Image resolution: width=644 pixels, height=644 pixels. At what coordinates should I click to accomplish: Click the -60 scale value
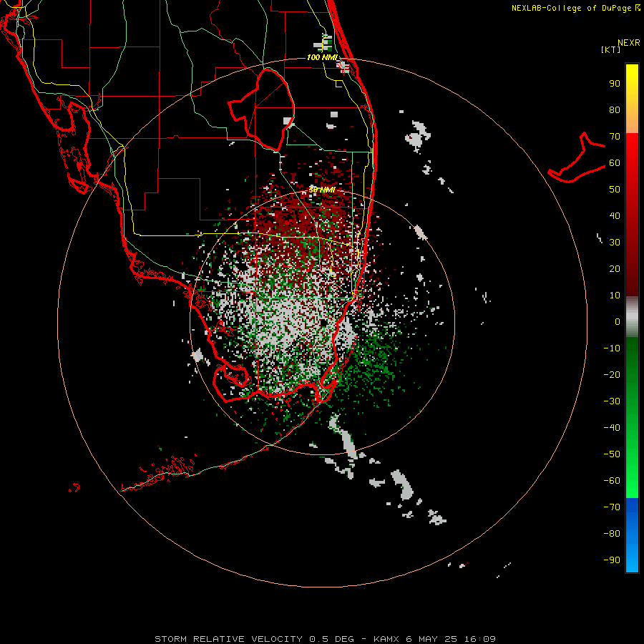click(x=612, y=481)
